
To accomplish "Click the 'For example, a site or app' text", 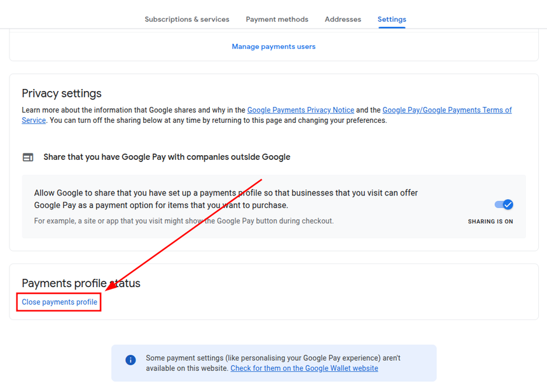I will click(x=184, y=221).
